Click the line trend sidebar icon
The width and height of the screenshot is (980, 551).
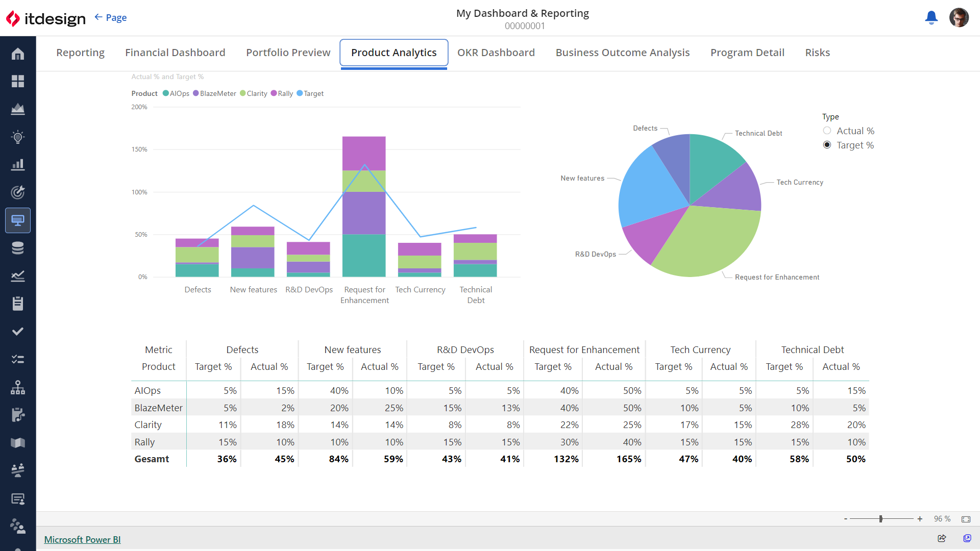click(18, 276)
